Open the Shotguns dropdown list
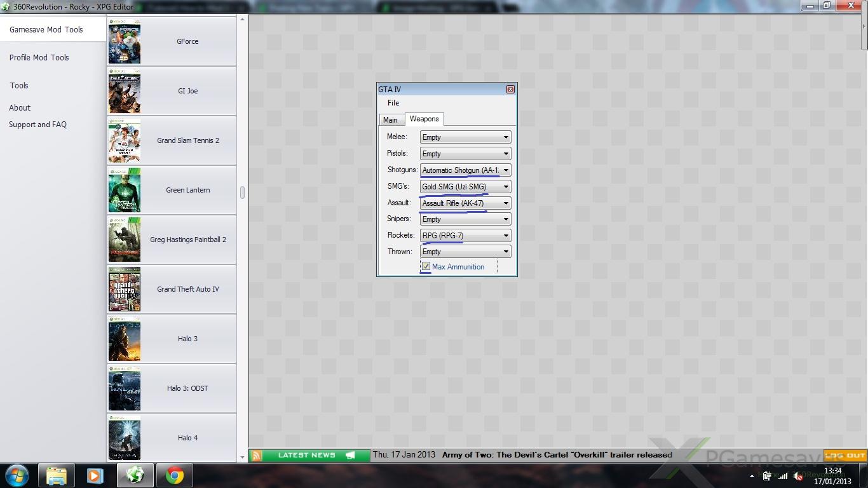 pyautogui.click(x=506, y=170)
